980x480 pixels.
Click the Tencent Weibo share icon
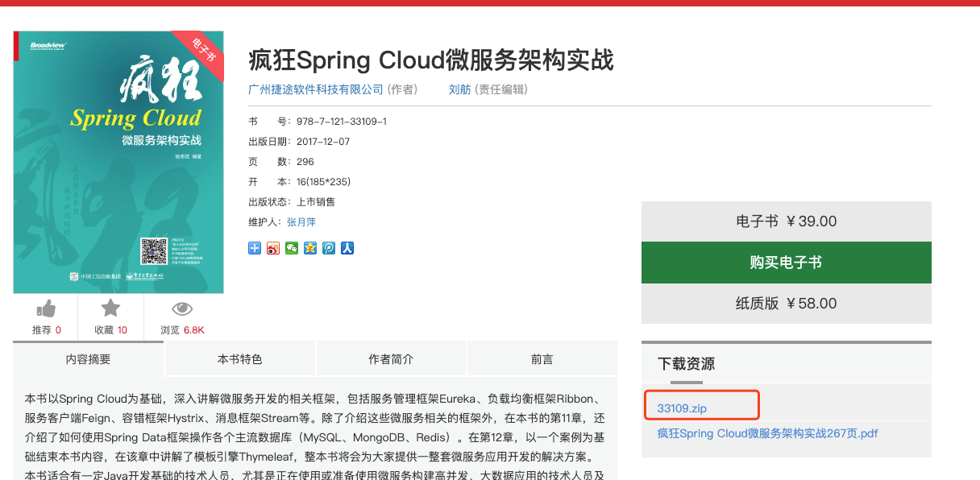coord(329,248)
